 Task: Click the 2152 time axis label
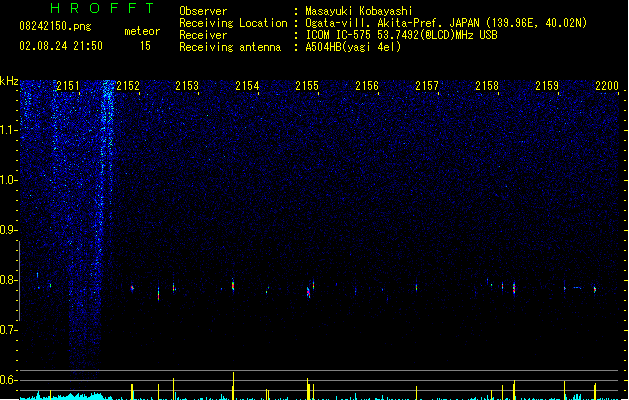[128, 86]
